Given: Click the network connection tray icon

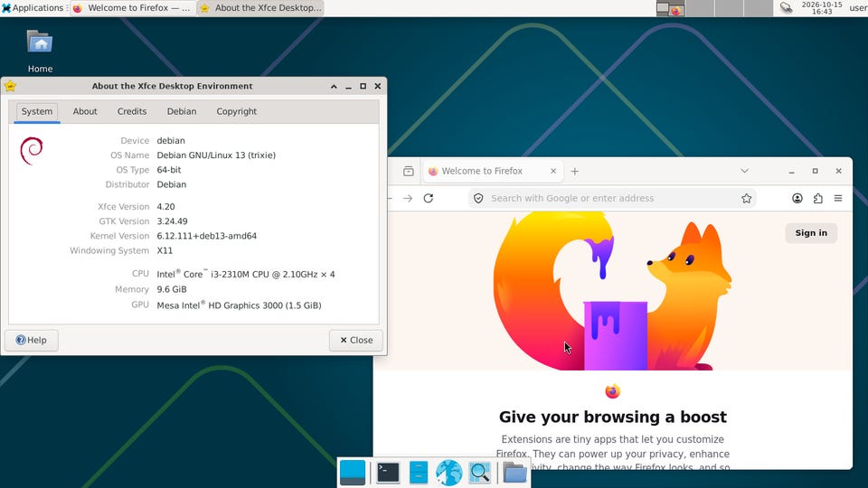Looking at the screenshot, I should tap(786, 8).
